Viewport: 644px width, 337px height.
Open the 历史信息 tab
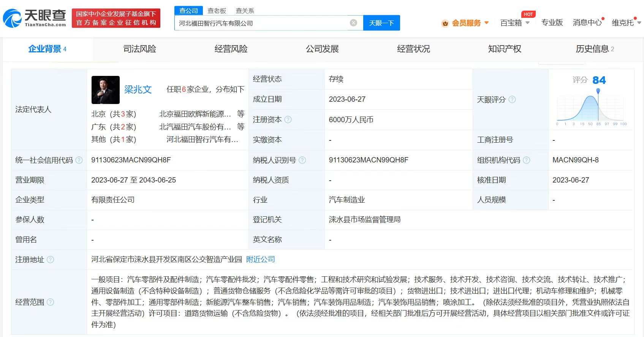595,49
